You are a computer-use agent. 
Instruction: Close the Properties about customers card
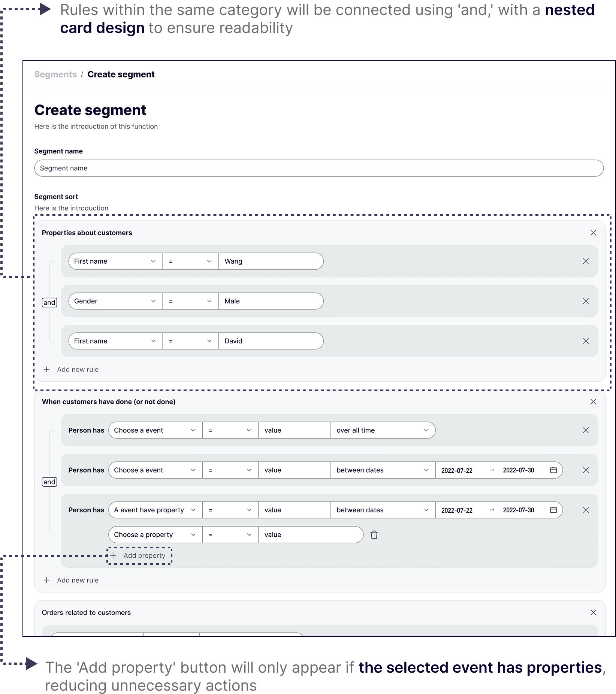pos(593,233)
